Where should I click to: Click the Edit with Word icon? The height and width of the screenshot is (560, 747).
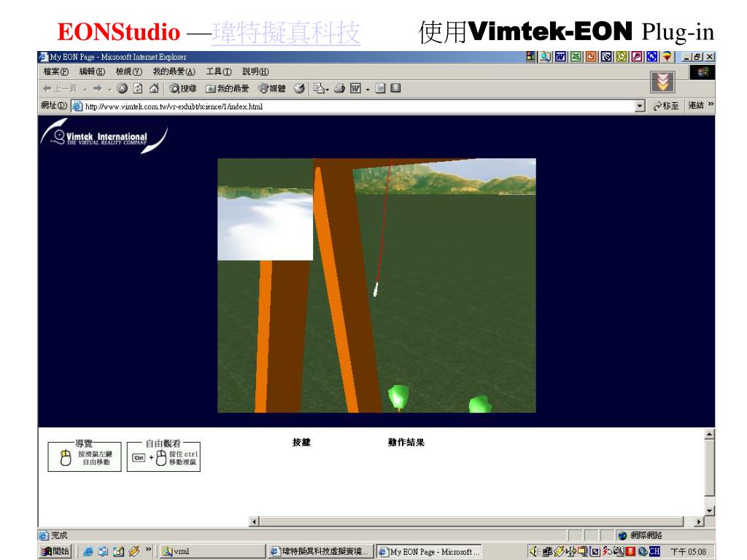click(355, 88)
